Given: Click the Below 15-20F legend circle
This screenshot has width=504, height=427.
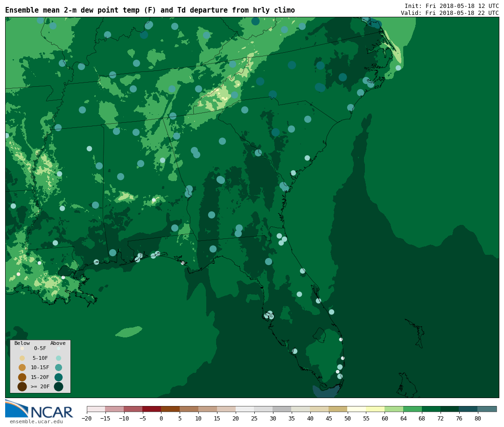Looking at the screenshot, I should point(22,377).
